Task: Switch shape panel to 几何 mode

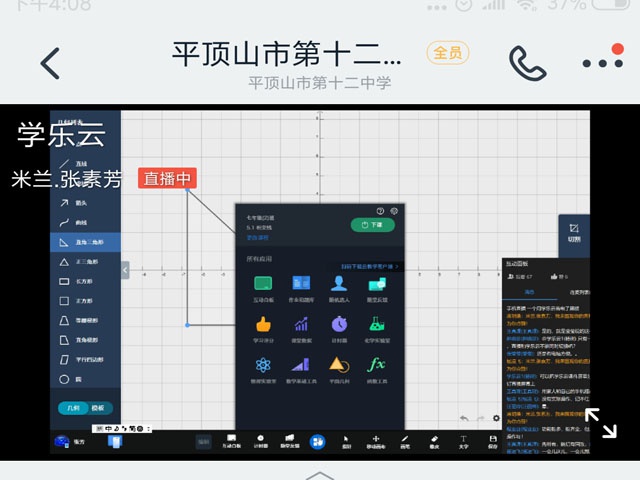Action: click(74, 408)
